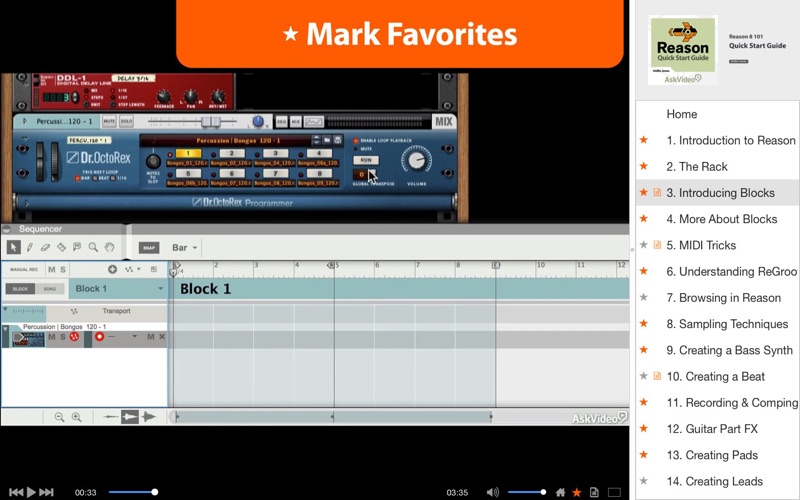Screen dimensions: 800x500
Task: Select loop slot 5 button on Dr.OctoRex
Action: [187, 173]
